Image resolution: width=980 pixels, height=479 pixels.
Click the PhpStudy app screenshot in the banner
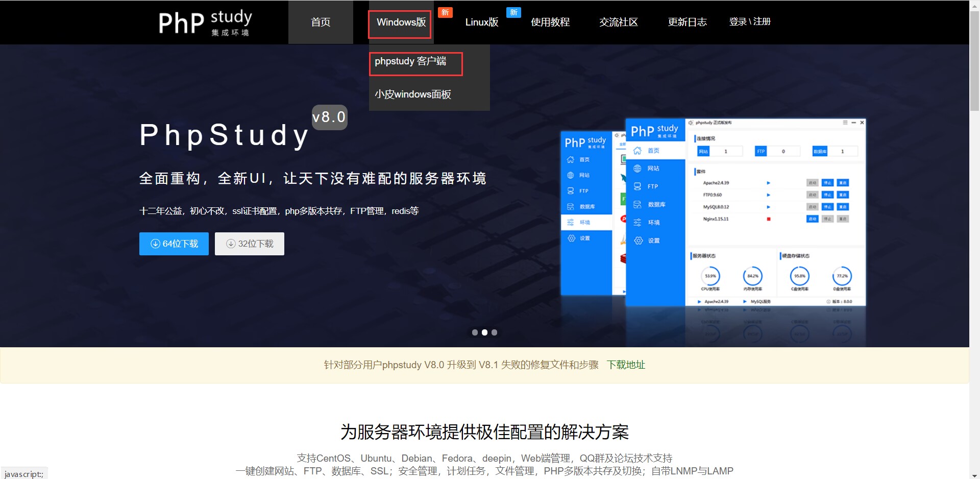[x=713, y=212]
